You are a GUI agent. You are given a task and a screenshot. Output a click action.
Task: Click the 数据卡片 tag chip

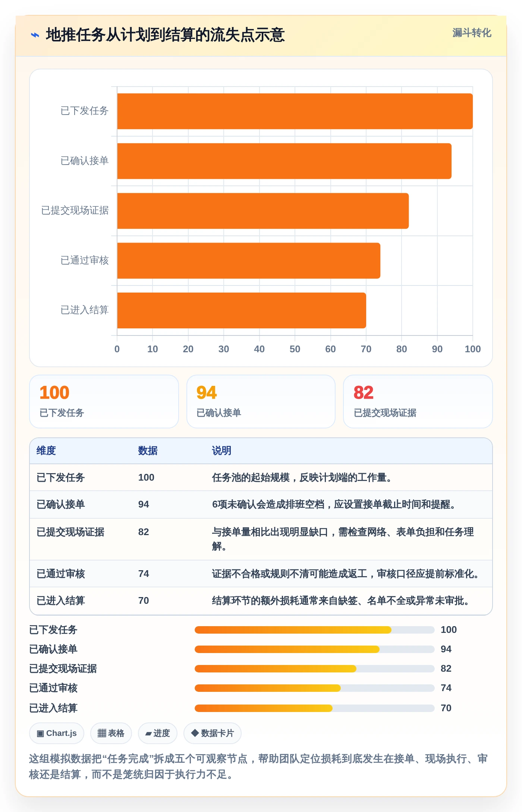click(212, 733)
